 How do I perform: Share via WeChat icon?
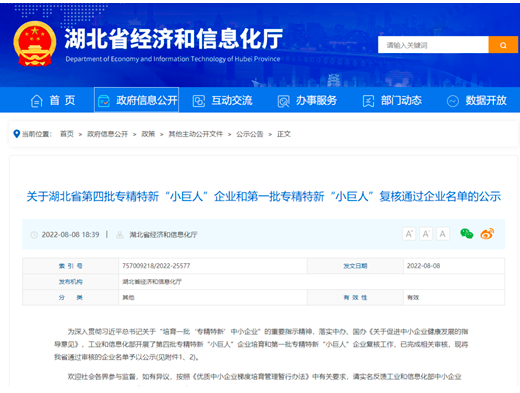tap(466, 233)
